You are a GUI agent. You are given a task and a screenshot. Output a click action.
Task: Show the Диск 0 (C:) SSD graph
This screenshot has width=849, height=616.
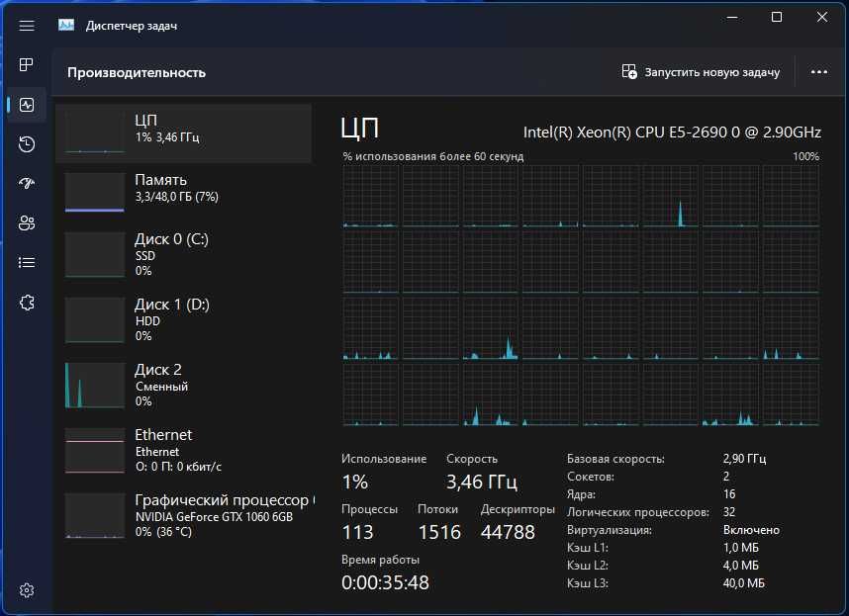tap(184, 254)
